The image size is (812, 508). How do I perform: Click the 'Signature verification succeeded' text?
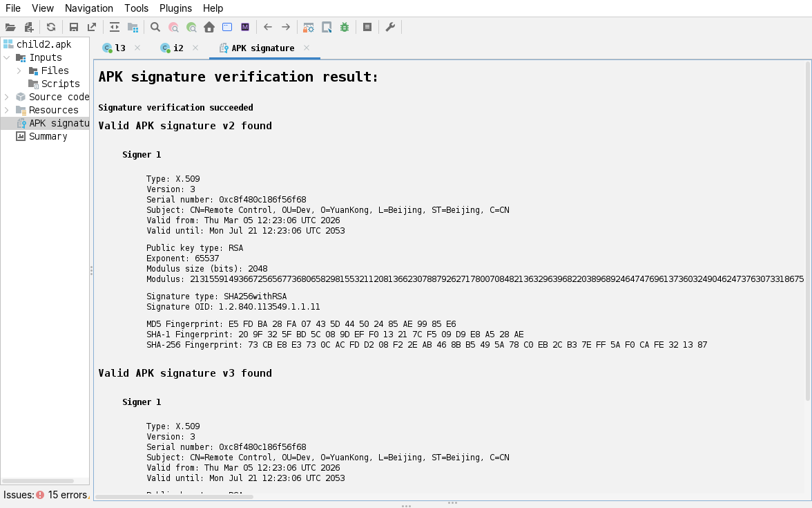(175, 108)
